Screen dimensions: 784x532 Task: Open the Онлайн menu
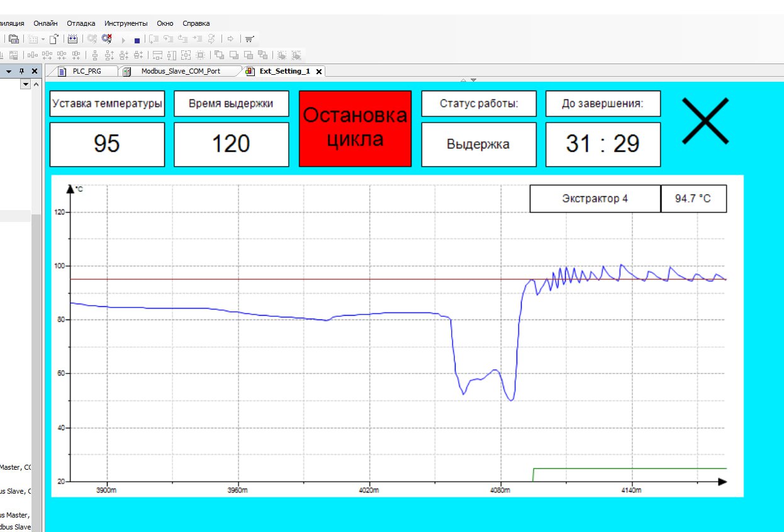pyautogui.click(x=45, y=23)
